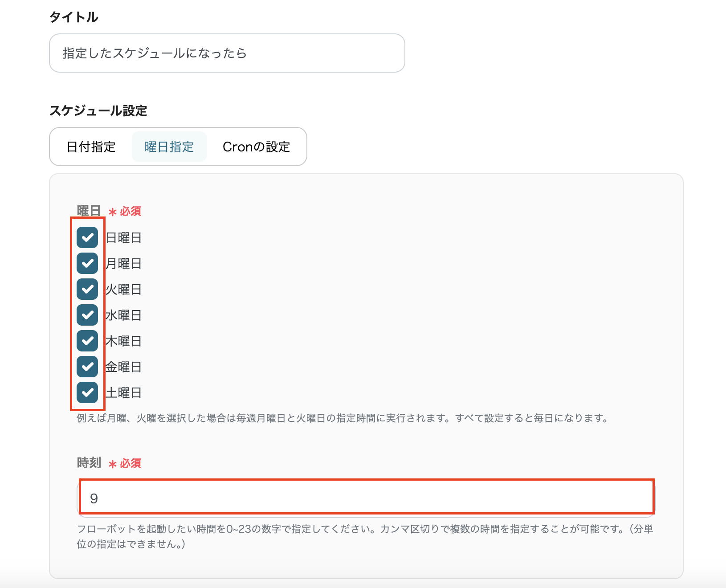Click the 時刻 field label
Screen dimensions: 726x588
[x=89, y=463]
